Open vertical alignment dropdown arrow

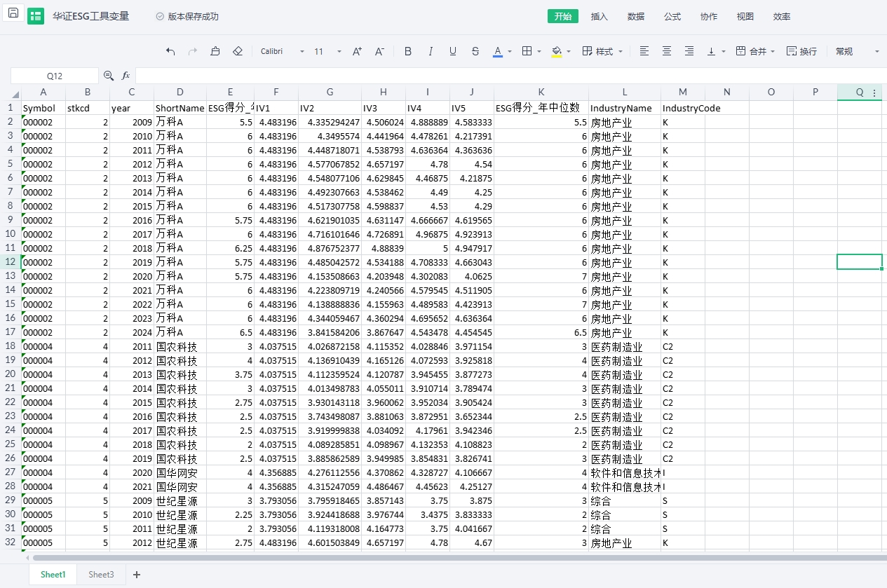(724, 52)
